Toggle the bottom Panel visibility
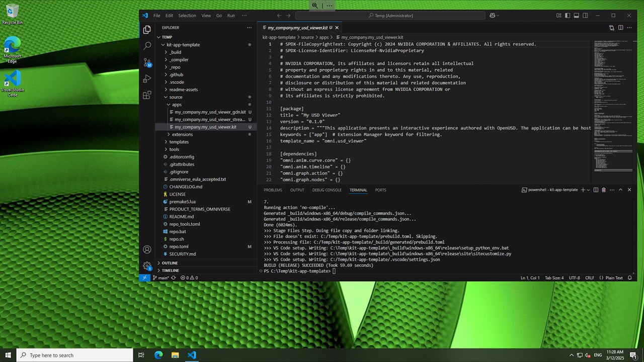The height and width of the screenshot is (362, 644). click(577, 16)
